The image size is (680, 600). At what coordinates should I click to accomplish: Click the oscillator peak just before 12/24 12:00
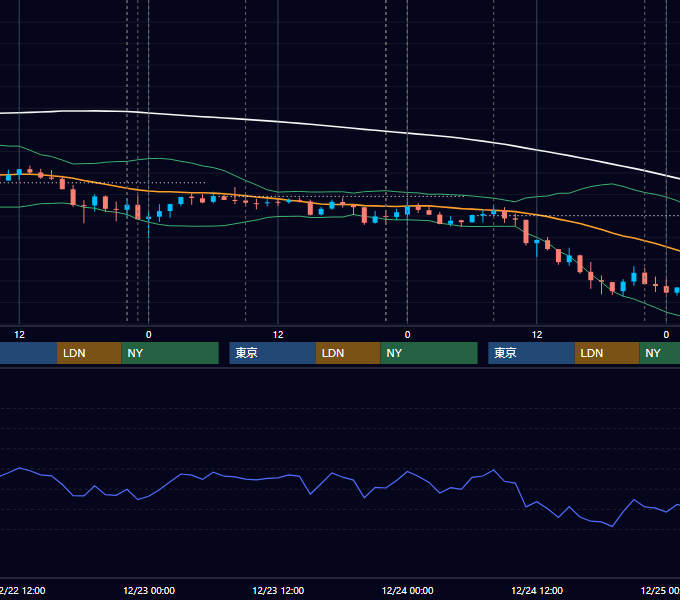(x=494, y=470)
